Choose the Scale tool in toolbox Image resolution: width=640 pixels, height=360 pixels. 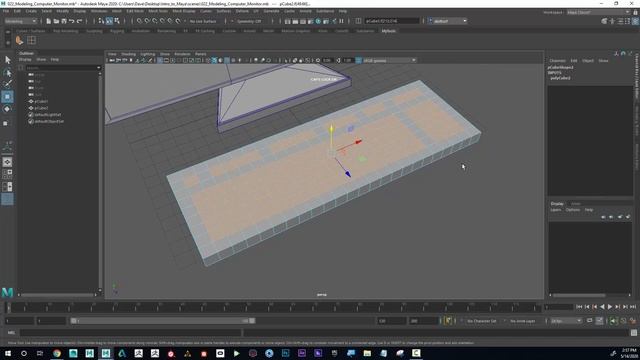(6, 123)
